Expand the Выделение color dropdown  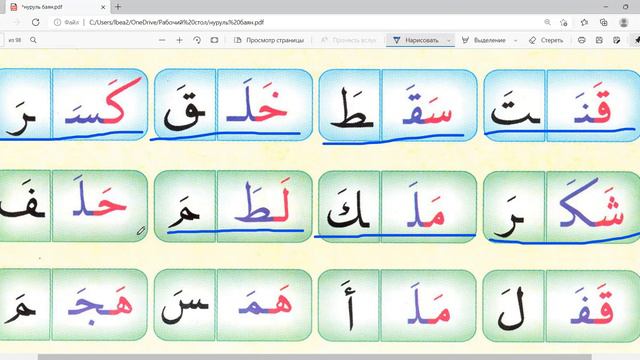516,40
